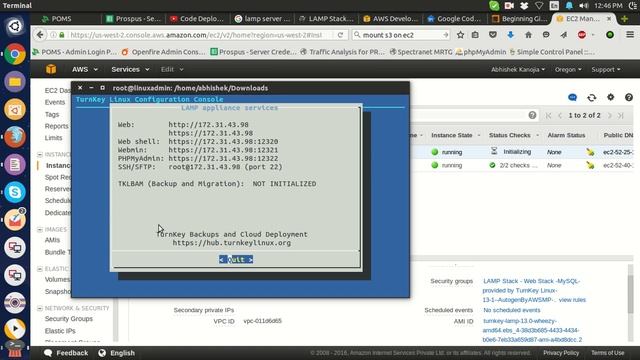Open the Edit dropdown in AWS bar
The image size is (640, 360).
172,69
